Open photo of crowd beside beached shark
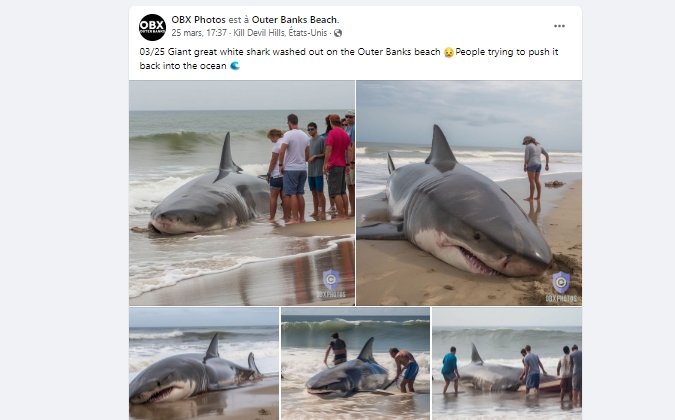Screen dimensions: 675x420 [x=242, y=193]
